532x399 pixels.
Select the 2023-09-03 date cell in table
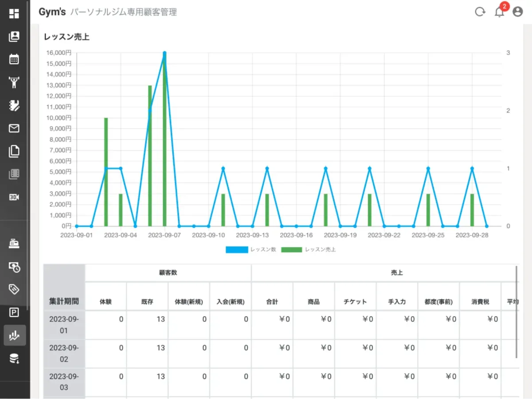[64, 382]
